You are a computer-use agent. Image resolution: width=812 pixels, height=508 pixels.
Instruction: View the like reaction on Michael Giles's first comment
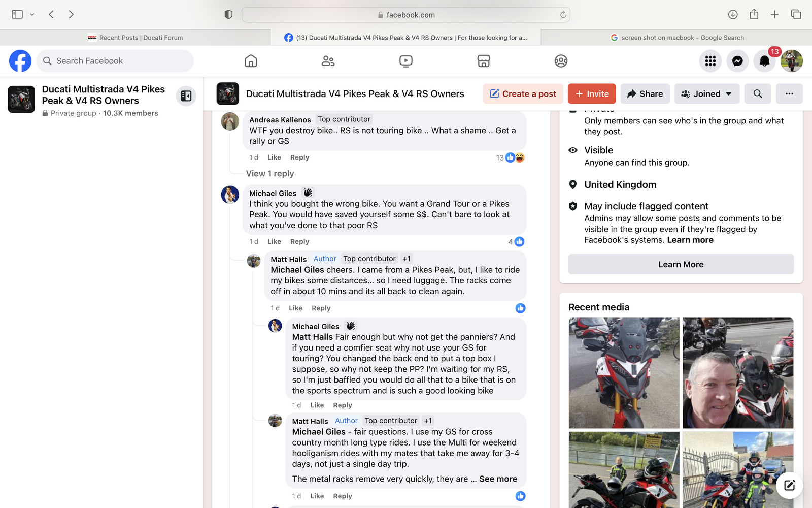[516, 242]
